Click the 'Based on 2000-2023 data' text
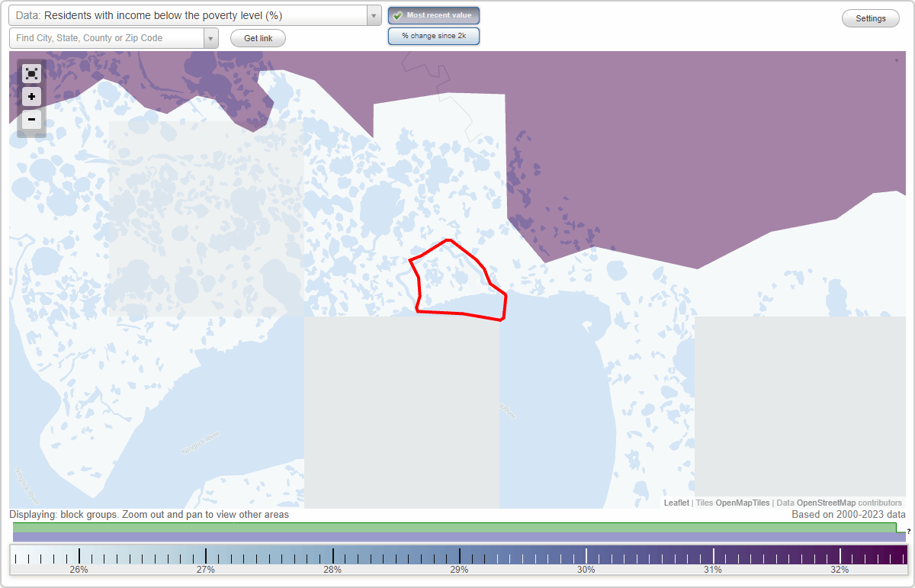 tap(849, 515)
